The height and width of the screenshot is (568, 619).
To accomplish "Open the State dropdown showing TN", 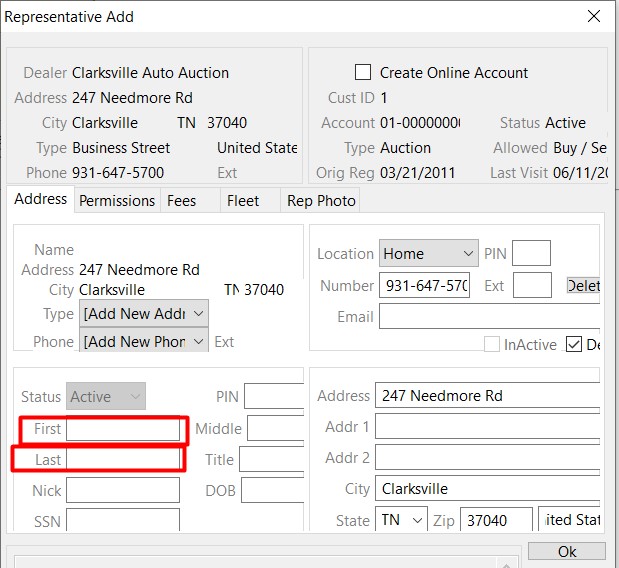I will pos(402,521).
